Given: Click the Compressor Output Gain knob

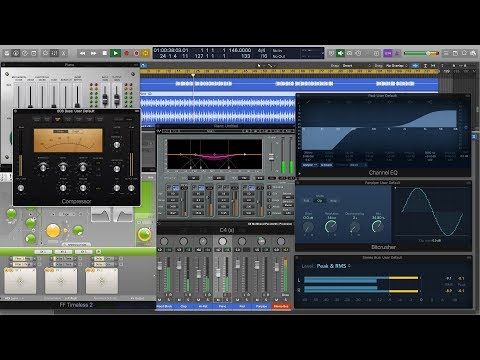Looking at the screenshot, I should tap(131, 188).
